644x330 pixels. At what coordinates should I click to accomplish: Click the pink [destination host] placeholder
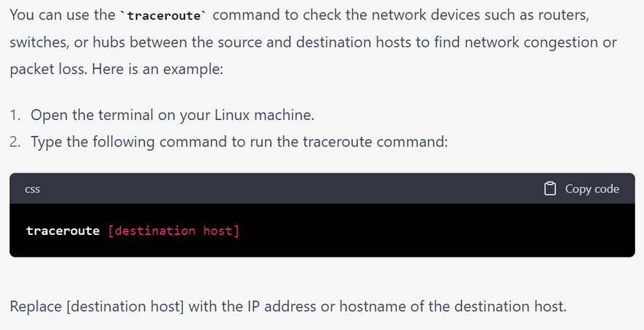173,230
